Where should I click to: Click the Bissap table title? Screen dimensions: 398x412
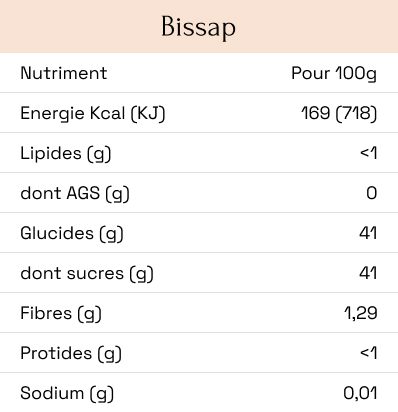pos(199,27)
